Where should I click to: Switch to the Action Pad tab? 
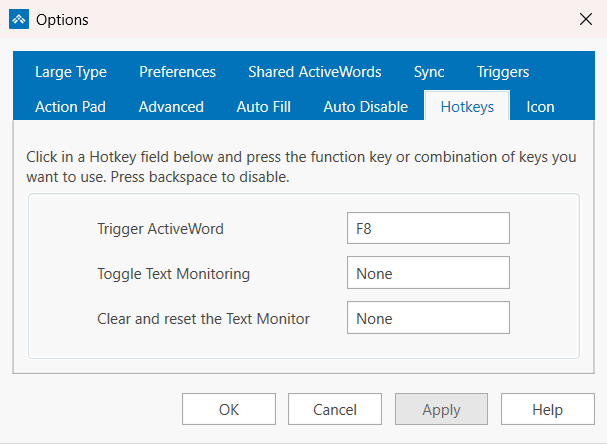point(70,107)
